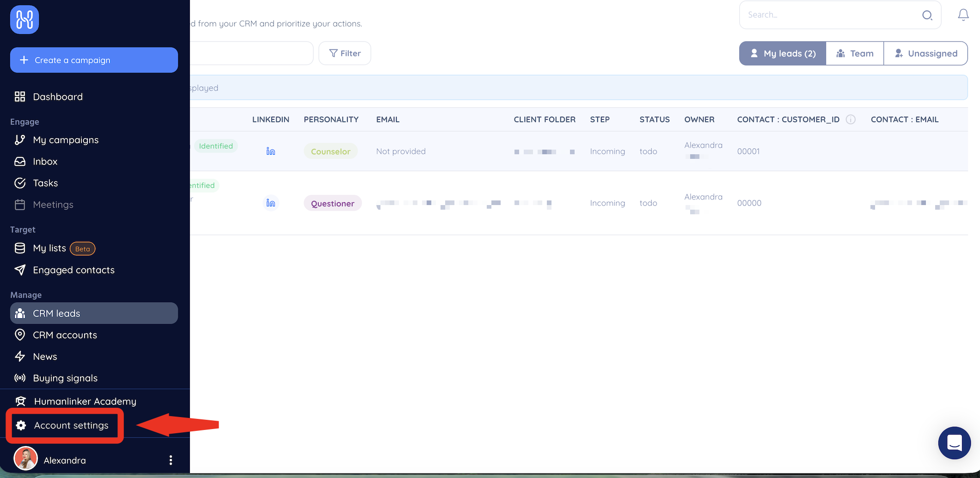Open My lists

tap(49, 248)
